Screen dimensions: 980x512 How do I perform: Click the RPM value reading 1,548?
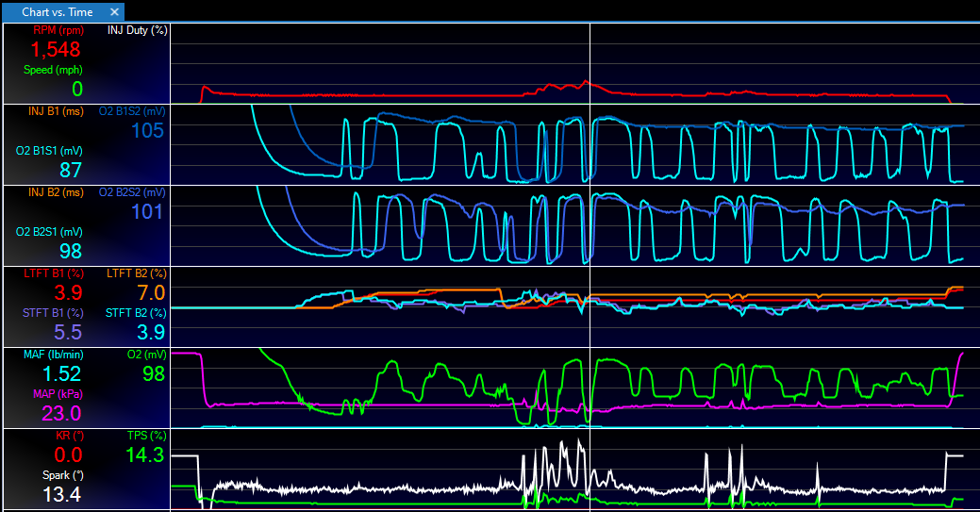[x=57, y=50]
